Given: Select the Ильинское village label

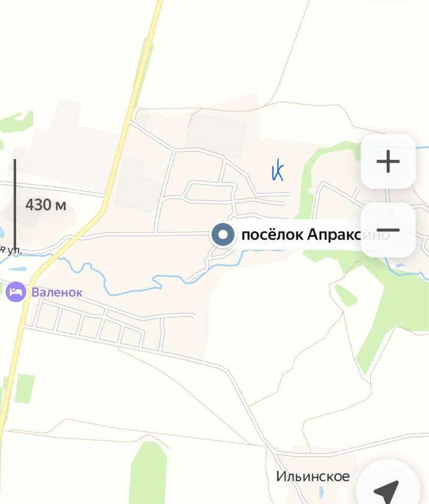Looking at the screenshot, I should [x=312, y=476].
